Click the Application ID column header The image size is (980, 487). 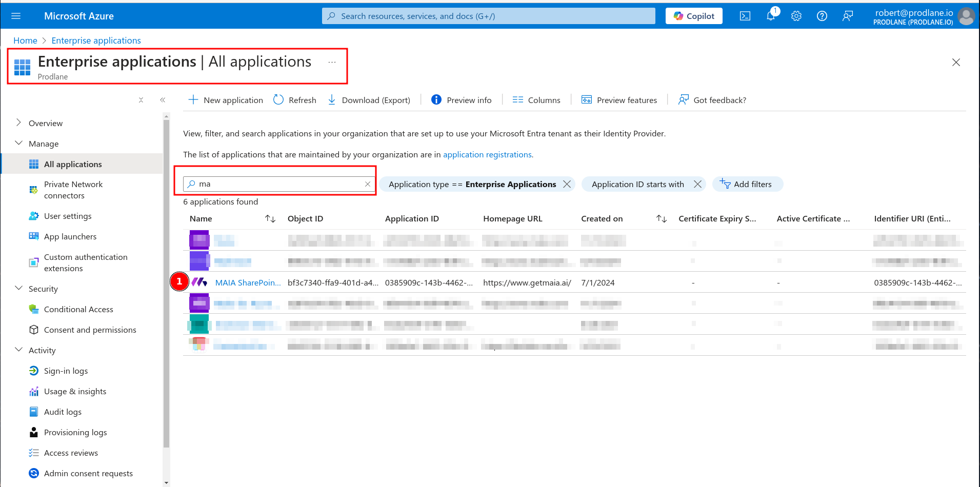coord(412,219)
